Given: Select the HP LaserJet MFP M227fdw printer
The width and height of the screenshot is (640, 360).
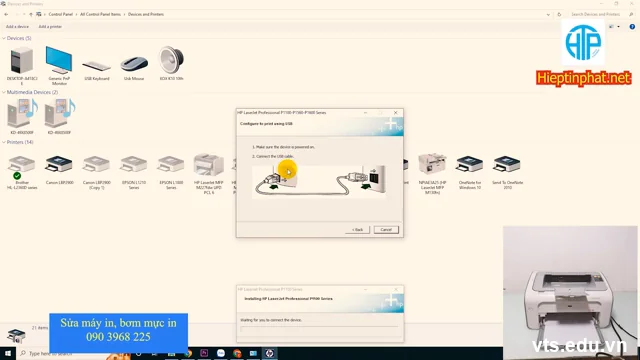Looking at the screenshot, I should (x=209, y=165).
